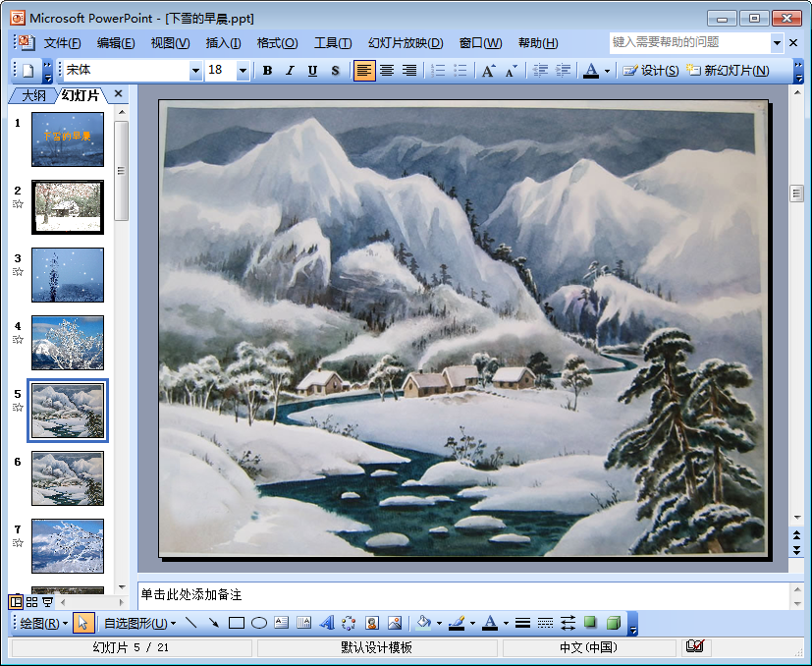The height and width of the screenshot is (666, 812).
Task: Click the help question input box
Action: (x=690, y=42)
